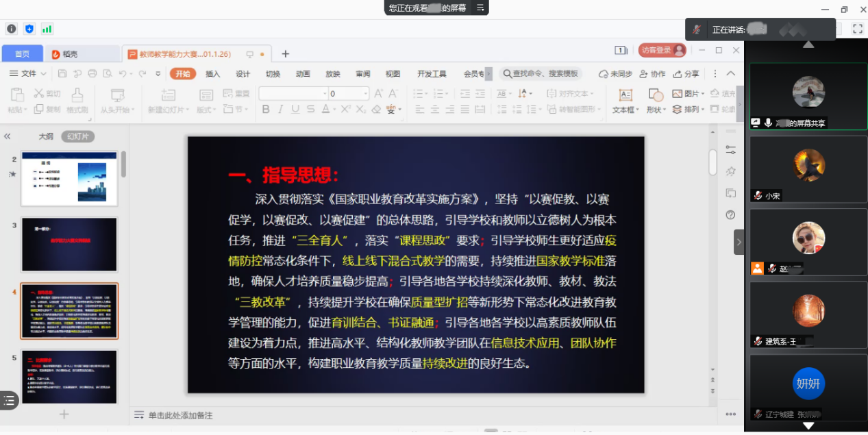Screen dimensions: 868x435
Task: Open the 插入 ribbon tab
Action: 213,74
